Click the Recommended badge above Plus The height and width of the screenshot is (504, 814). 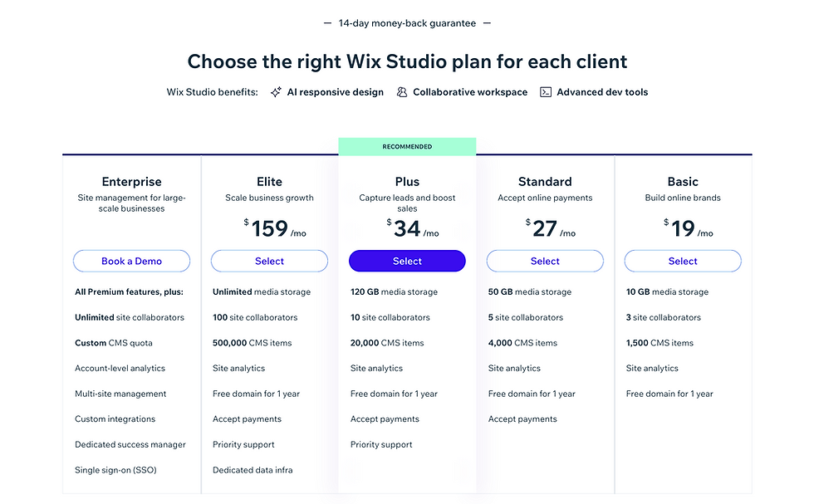point(407,147)
